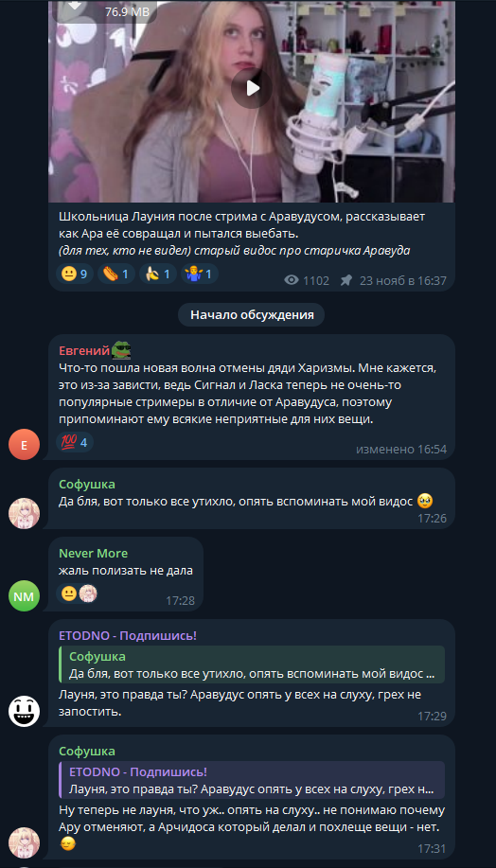Click the download arrow near 76.9 MB
The height and width of the screenshot is (868, 496).
[x=76, y=7]
